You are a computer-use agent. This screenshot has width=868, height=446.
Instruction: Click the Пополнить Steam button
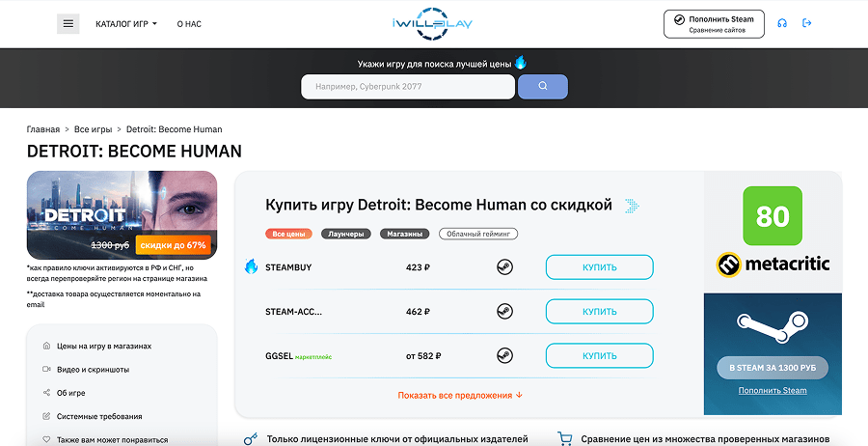point(714,24)
